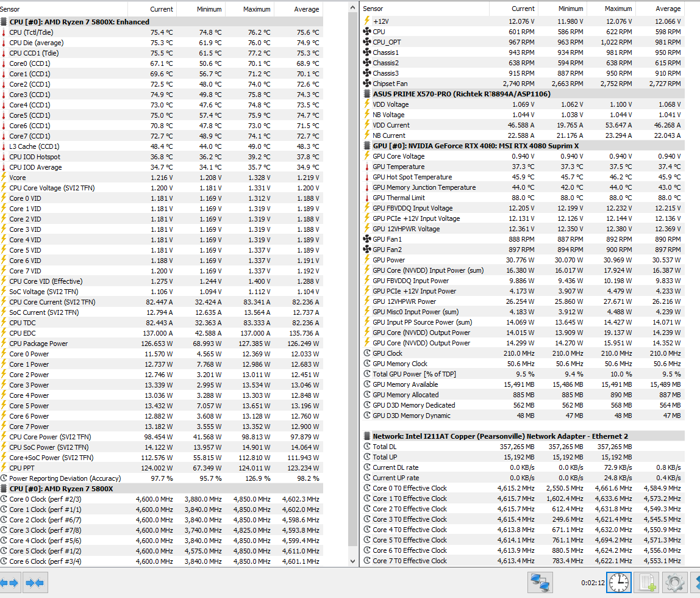
Task: Select CPU IOD Hotspot row
Action: pos(162,157)
